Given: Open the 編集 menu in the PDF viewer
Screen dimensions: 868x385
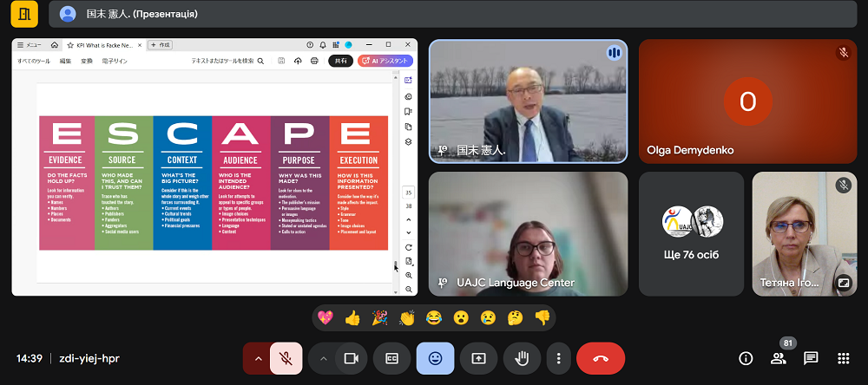Looking at the screenshot, I should (66, 61).
